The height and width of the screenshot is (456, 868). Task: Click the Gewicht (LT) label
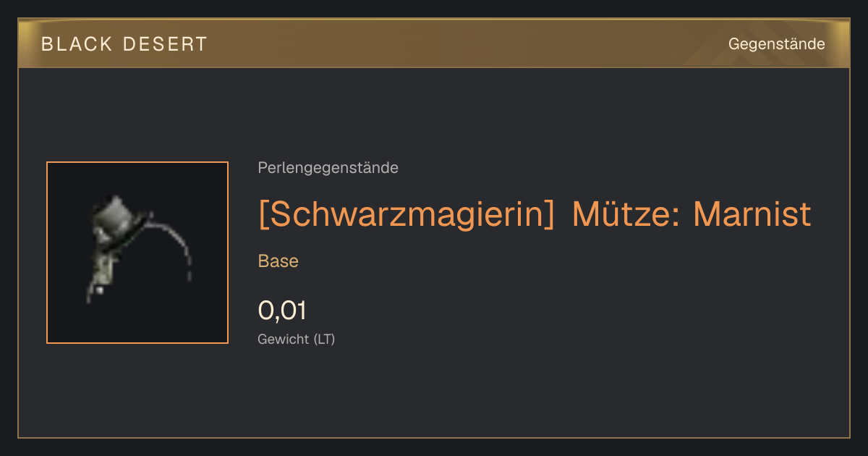pyautogui.click(x=297, y=339)
